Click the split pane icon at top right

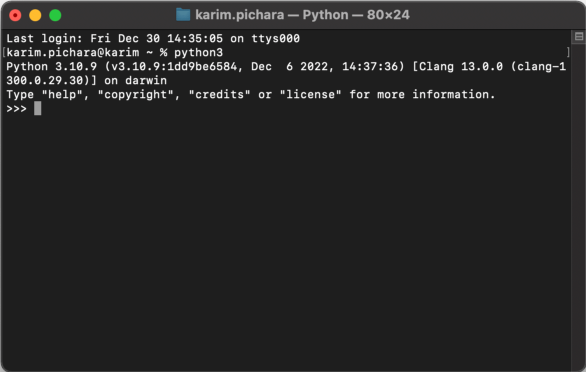[x=579, y=37]
